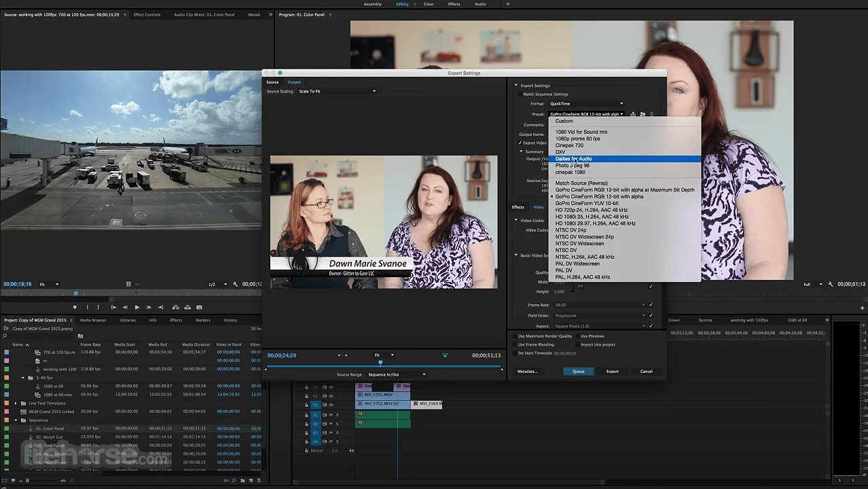Open the Media Browser tab
This screenshot has width=868, height=489.
93,320
